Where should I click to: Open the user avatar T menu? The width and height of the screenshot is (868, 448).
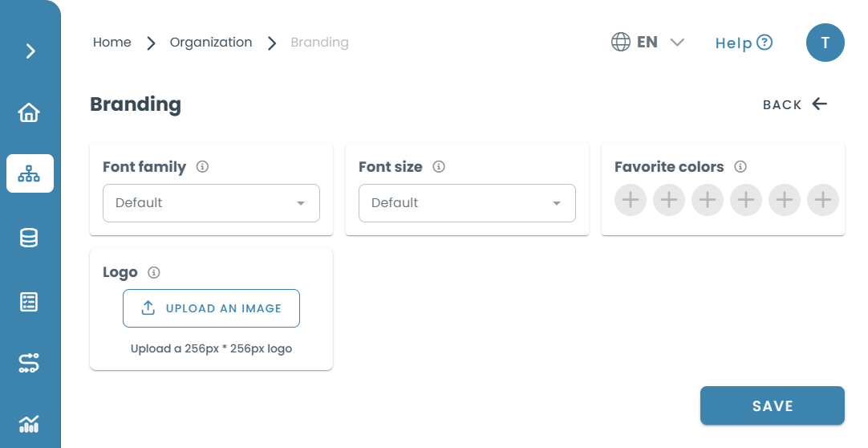(825, 43)
